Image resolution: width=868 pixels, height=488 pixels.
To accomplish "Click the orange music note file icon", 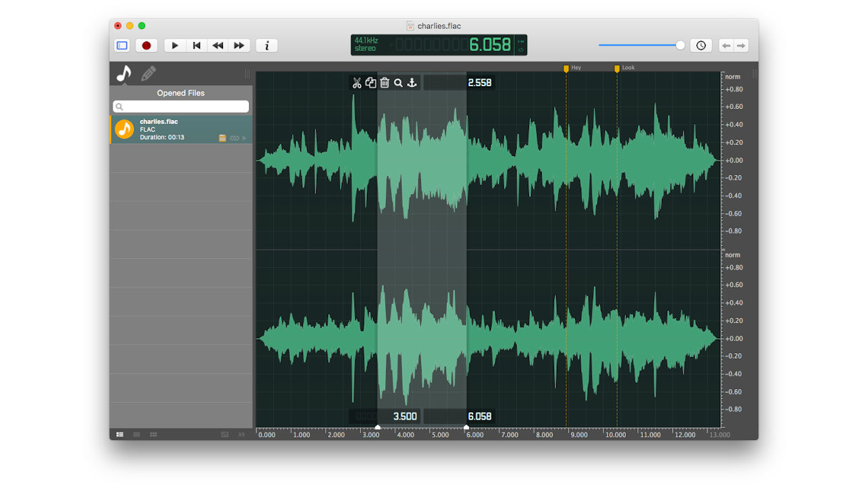I will (124, 129).
